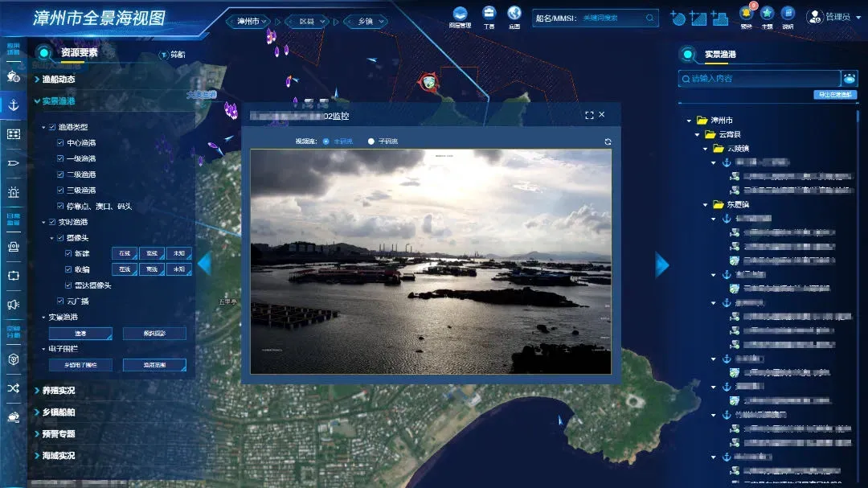868x488 pixels.
Task: Select the loudspeaker broadcast icon in left sidebar
Action: click(x=14, y=304)
